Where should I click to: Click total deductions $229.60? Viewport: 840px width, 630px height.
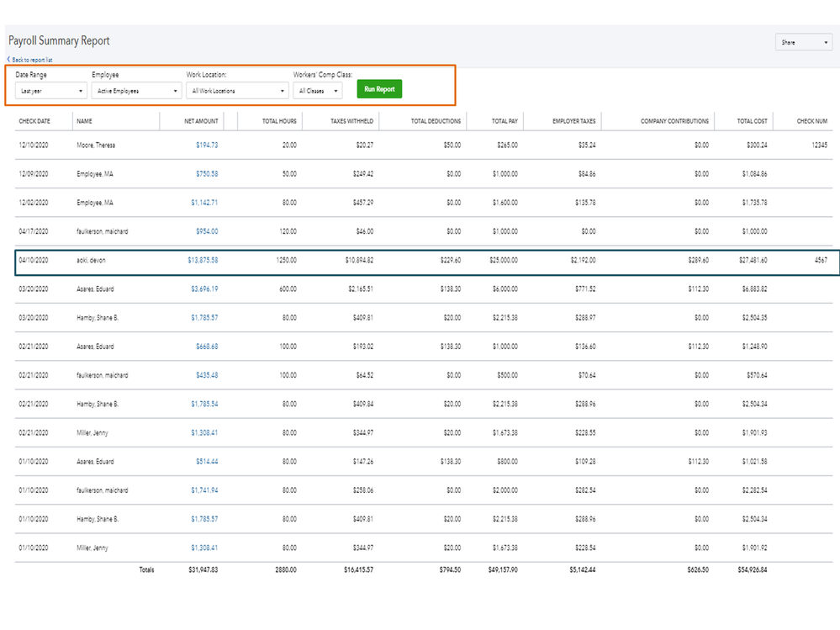[x=451, y=261]
